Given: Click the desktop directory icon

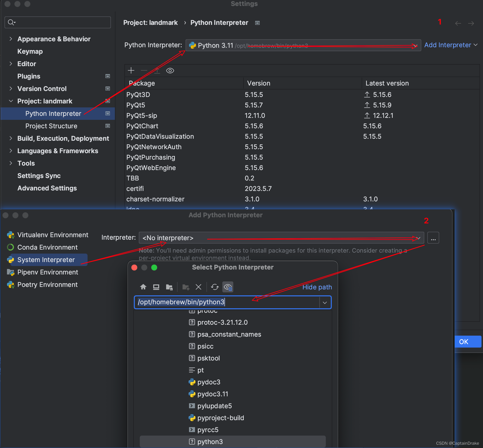Looking at the screenshot, I should click(156, 287).
